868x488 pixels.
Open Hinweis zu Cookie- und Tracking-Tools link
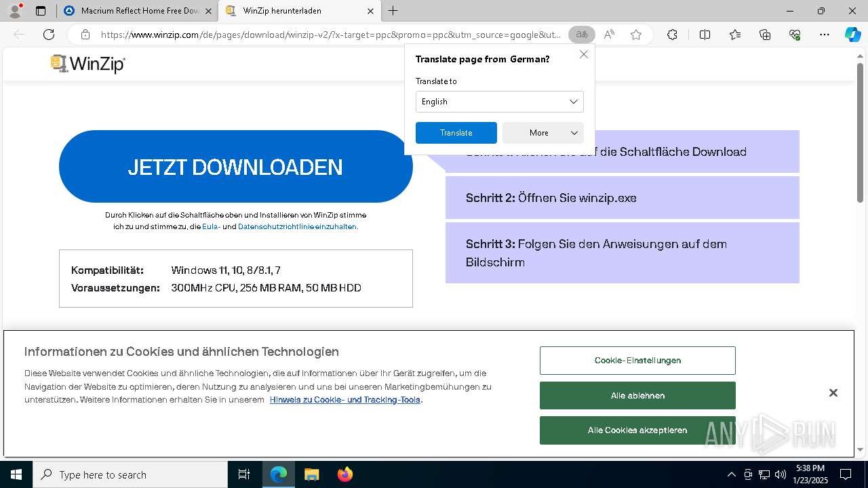coord(345,400)
